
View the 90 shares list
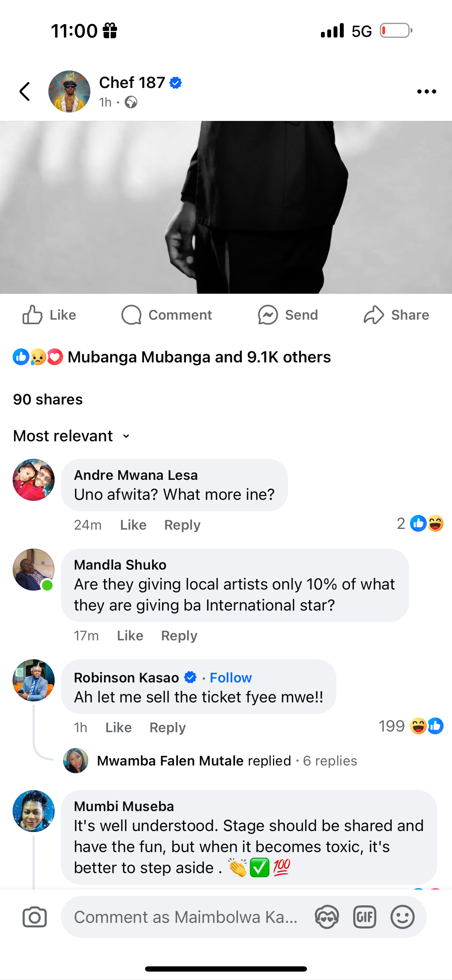coord(48,400)
